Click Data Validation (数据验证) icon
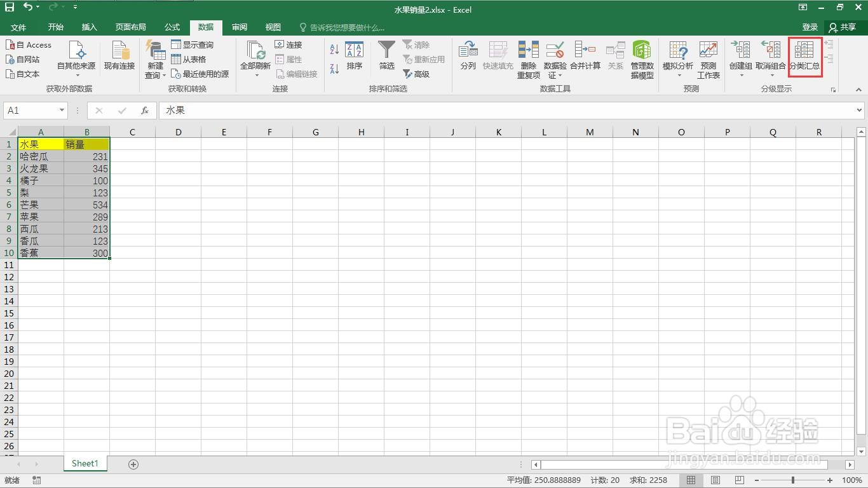Image resolution: width=868 pixels, height=488 pixels. [x=555, y=51]
